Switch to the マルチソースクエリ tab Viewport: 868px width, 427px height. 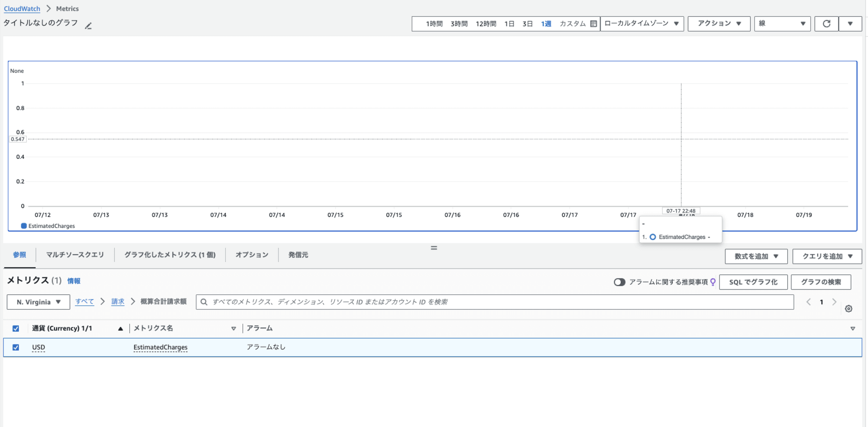click(x=75, y=255)
